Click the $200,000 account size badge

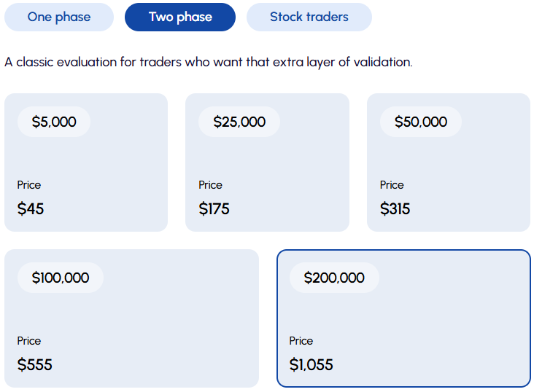[x=334, y=278]
